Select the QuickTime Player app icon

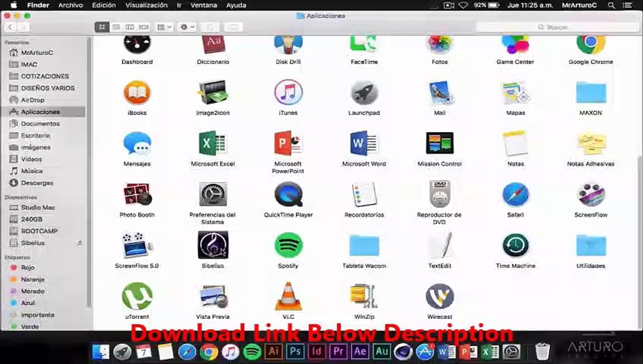[x=288, y=195]
